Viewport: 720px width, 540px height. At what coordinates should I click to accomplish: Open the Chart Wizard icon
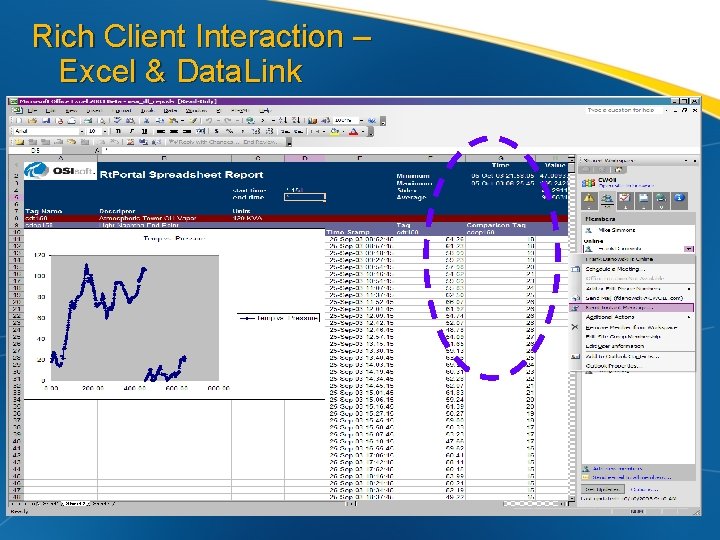pyautogui.click(x=313, y=121)
